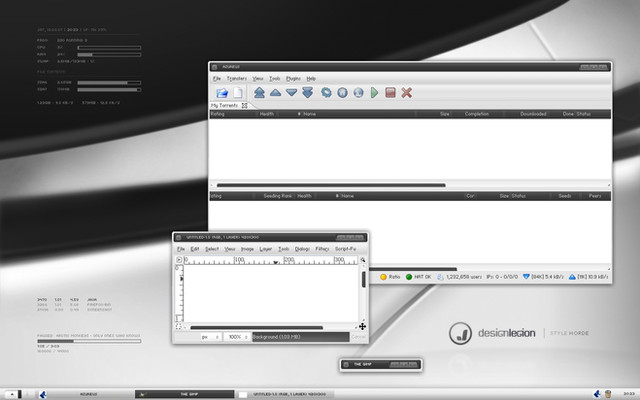640x400 pixels.
Task: Move torrent up with single up triangle
Action: 276,93
